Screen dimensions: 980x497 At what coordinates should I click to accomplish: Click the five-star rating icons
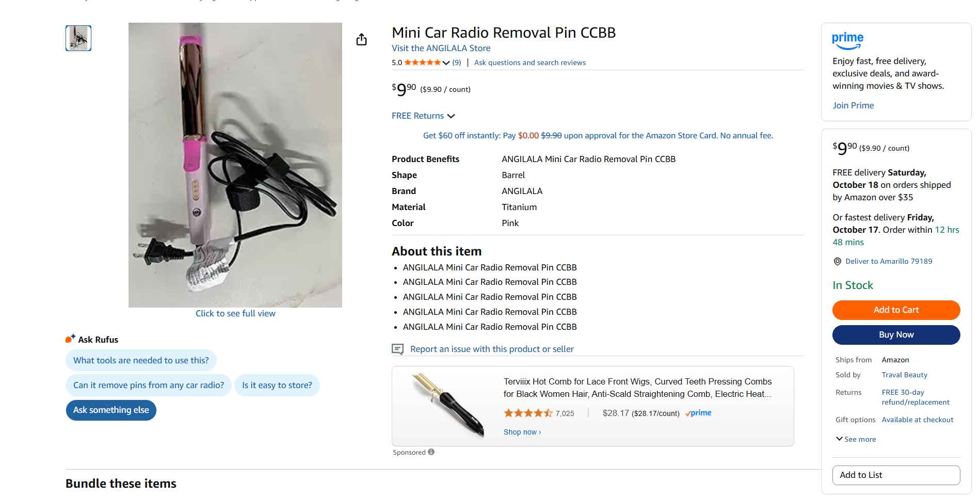coord(422,62)
